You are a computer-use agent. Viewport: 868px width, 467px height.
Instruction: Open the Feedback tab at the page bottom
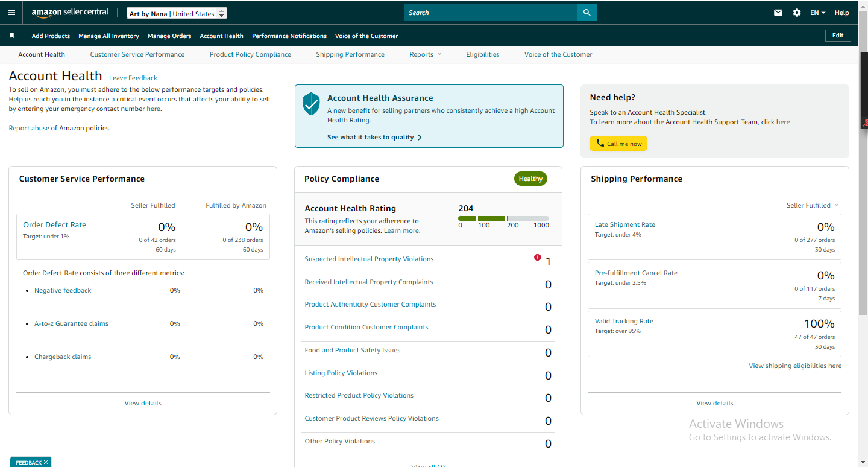coord(28,463)
